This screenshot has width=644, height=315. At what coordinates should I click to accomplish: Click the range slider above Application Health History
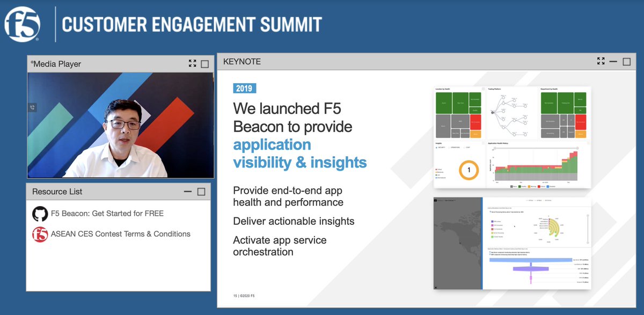537,148
